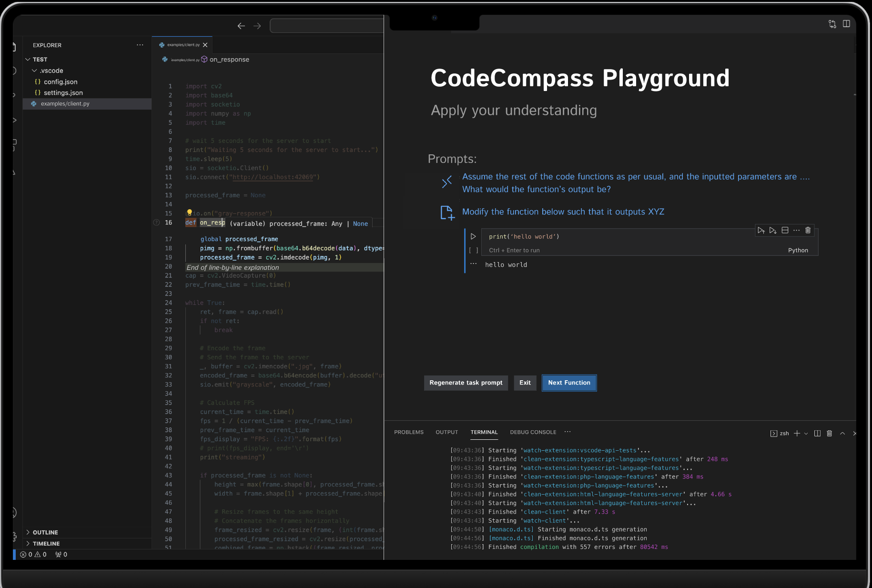Viewport: 872px width, 588px height.
Task: Change the cell language mode Python
Action: click(x=798, y=250)
